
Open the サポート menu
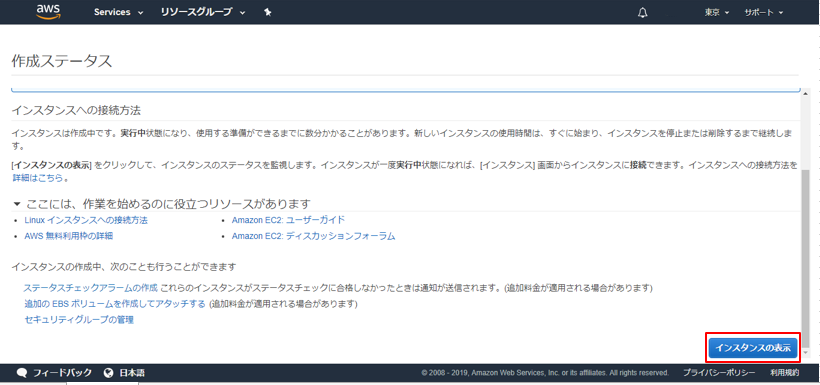(764, 13)
